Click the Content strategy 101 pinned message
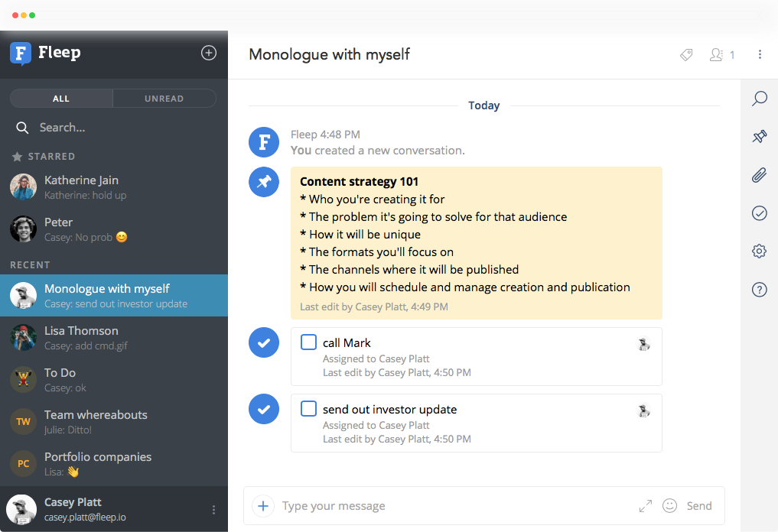This screenshot has height=532, width=778. tap(477, 243)
